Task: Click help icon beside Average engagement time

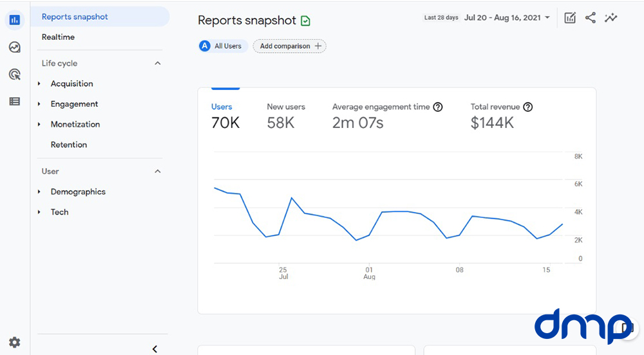Action: [x=438, y=107]
